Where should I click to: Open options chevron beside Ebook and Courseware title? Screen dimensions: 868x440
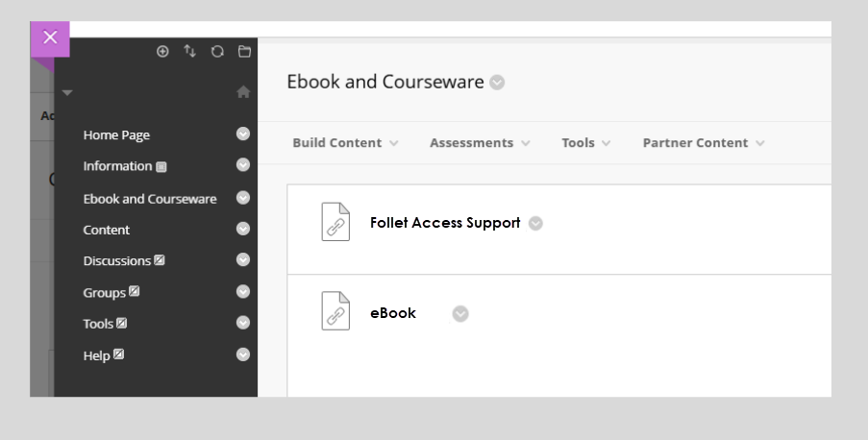coord(497,83)
